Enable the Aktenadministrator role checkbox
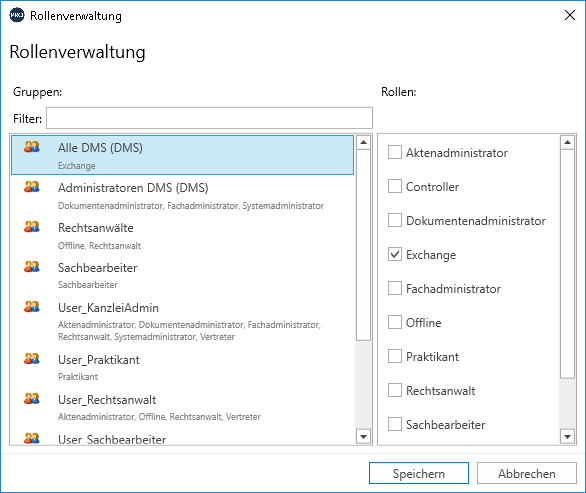 (x=395, y=152)
